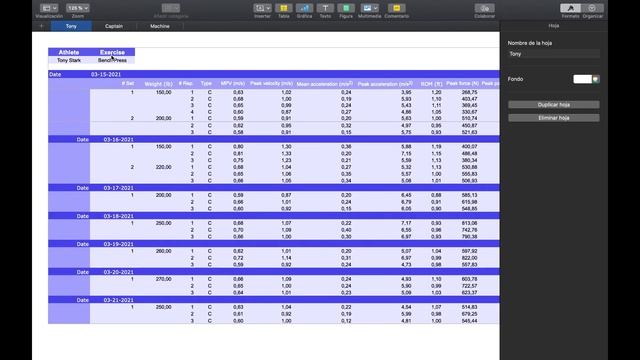Select the 220,00 weight cell

pyautogui.click(x=163, y=167)
